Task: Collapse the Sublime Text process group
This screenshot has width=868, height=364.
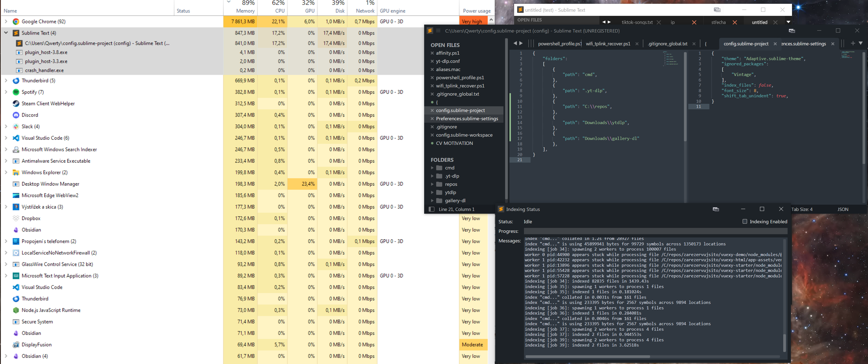Action: [6, 33]
